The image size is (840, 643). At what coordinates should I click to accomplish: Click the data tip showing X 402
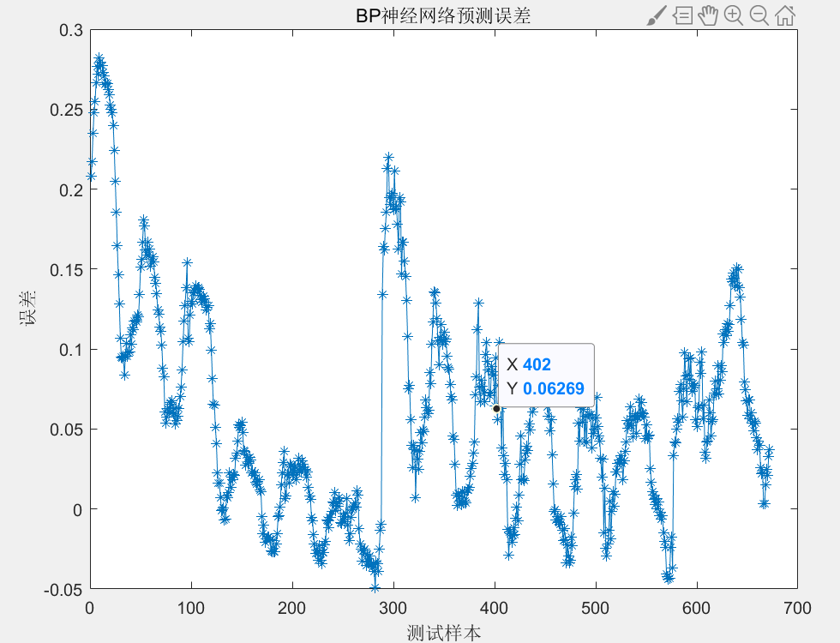coord(545,376)
